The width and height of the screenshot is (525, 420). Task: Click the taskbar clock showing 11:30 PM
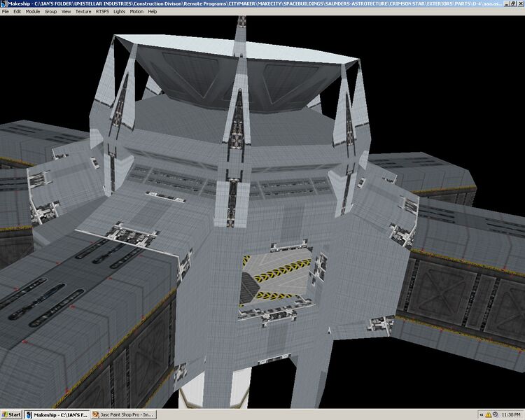click(511, 415)
